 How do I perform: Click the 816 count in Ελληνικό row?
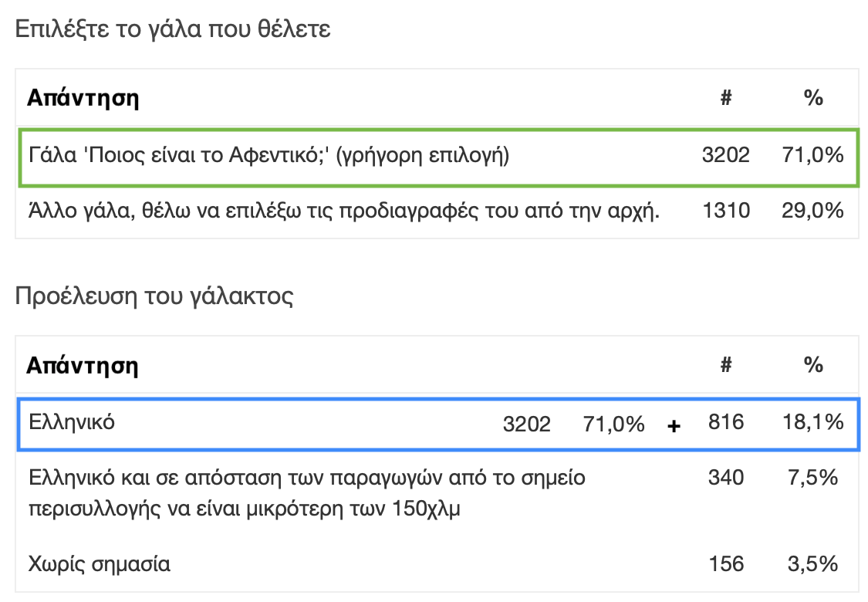pos(726,422)
